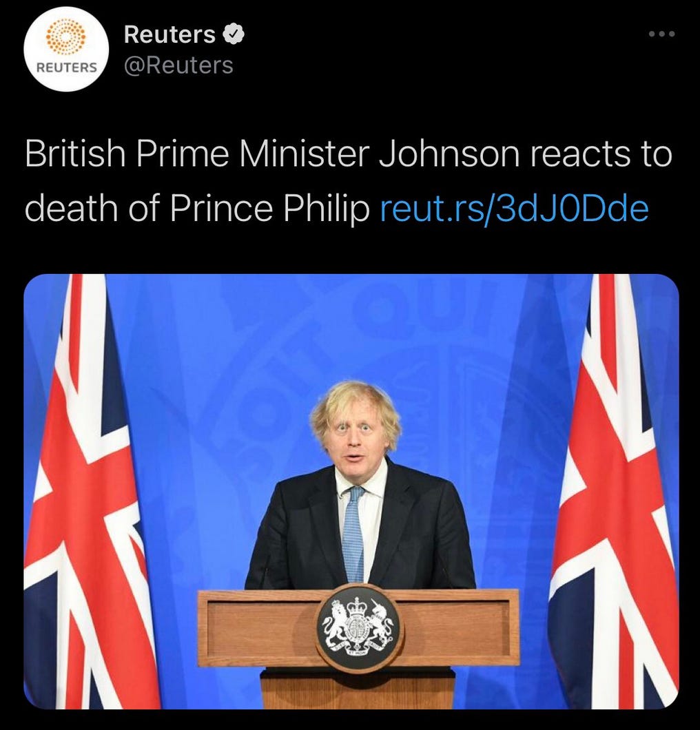The image size is (700, 730).
Task: Click "British Prime Minister" in tweet text
Action: tap(197, 154)
